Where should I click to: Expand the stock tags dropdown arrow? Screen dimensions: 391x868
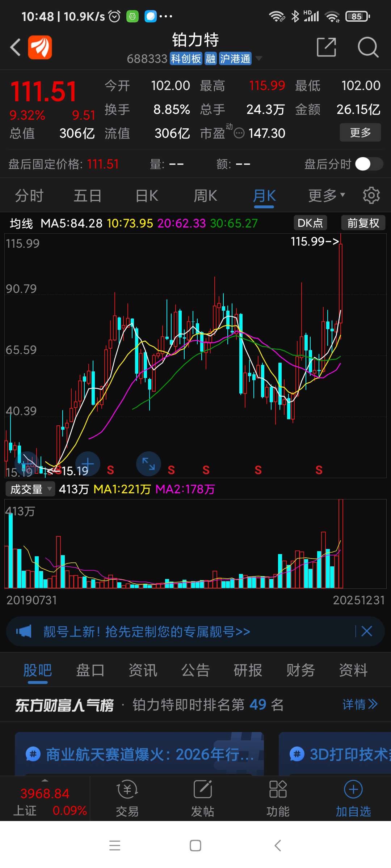coord(258,58)
